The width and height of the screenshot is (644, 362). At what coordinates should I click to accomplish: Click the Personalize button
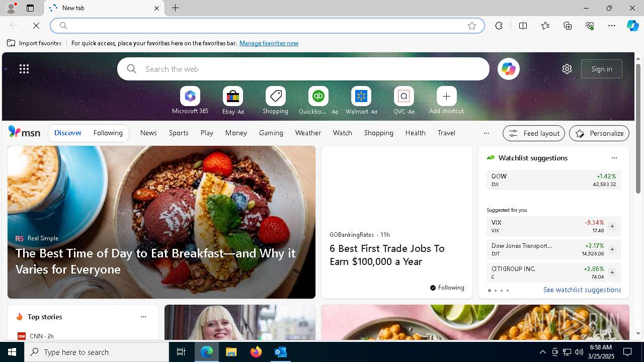599,133
